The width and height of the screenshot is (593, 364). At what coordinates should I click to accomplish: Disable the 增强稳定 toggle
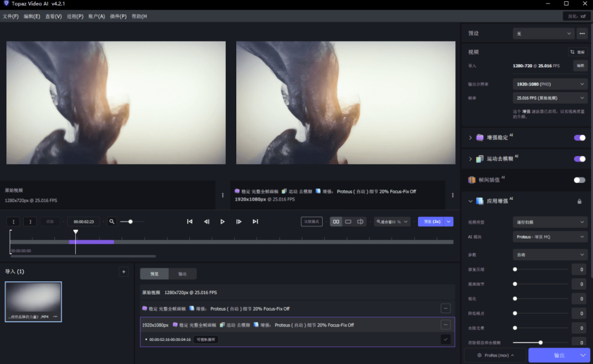(x=579, y=138)
